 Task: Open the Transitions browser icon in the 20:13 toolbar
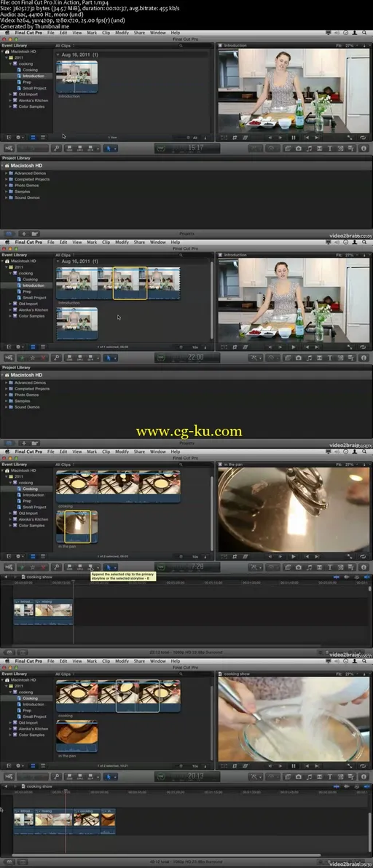tap(319, 777)
